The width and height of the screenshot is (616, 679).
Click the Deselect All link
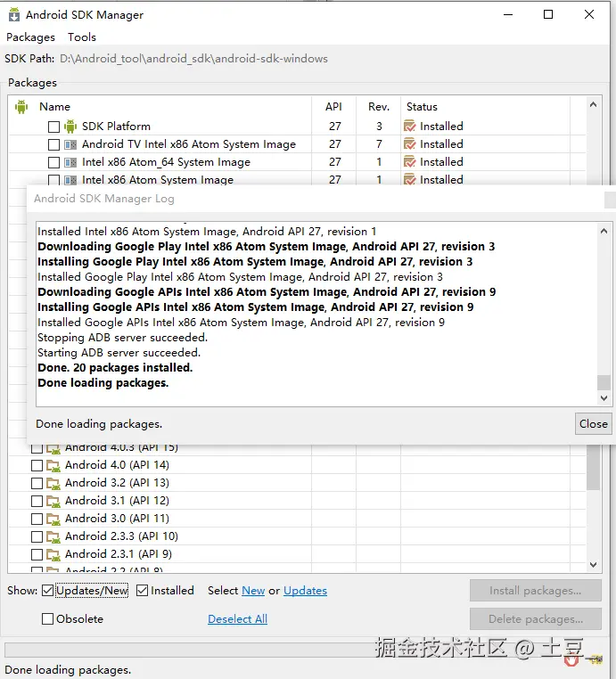pyautogui.click(x=237, y=619)
